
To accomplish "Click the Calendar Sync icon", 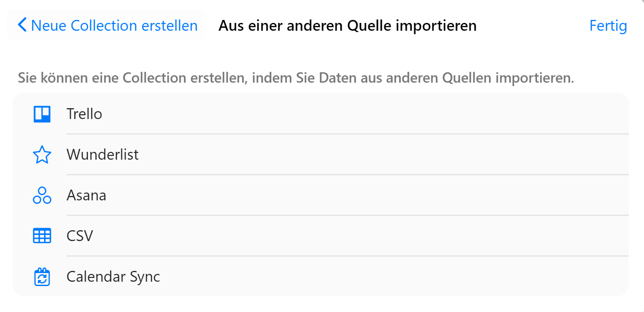I will 42,277.
